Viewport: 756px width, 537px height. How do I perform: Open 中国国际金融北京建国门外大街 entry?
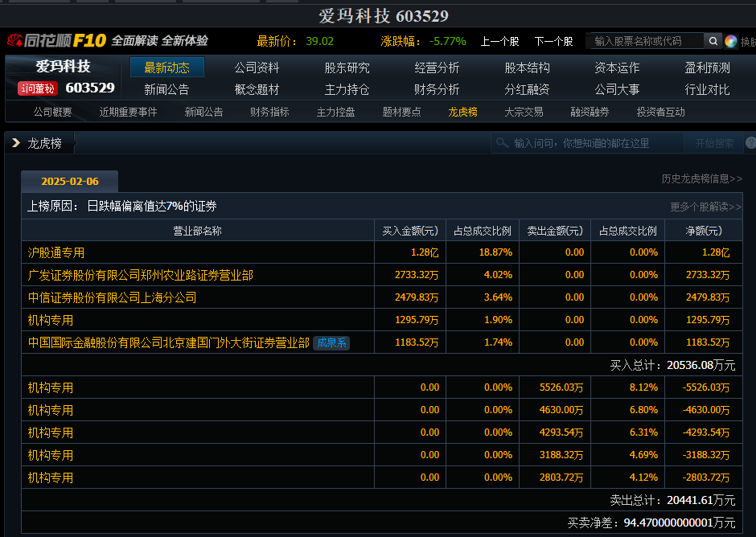168,342
